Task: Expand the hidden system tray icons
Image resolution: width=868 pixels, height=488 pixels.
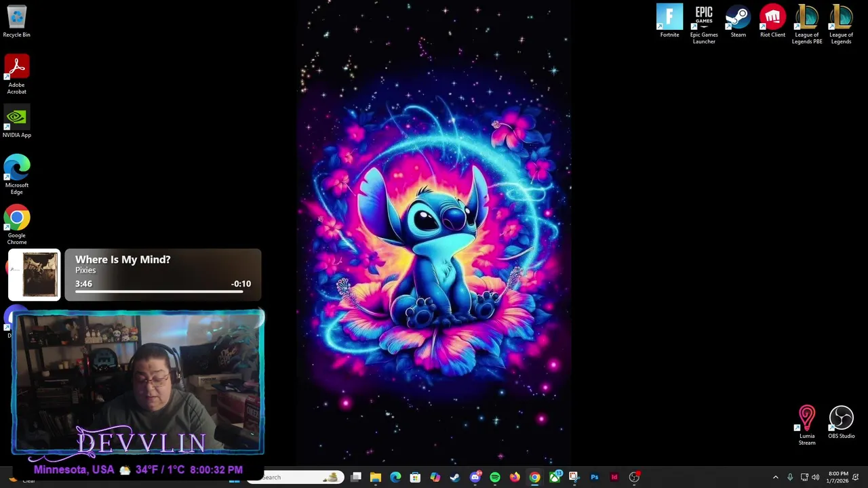Action: tap(776, 477)
